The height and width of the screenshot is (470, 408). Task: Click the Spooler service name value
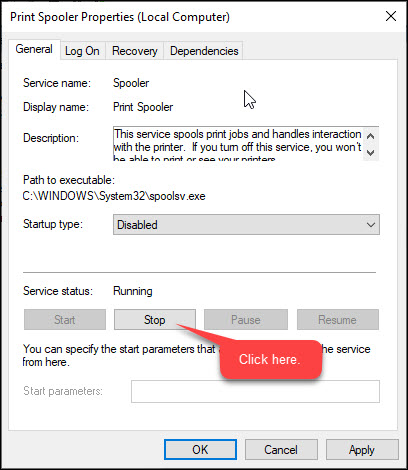131,83
